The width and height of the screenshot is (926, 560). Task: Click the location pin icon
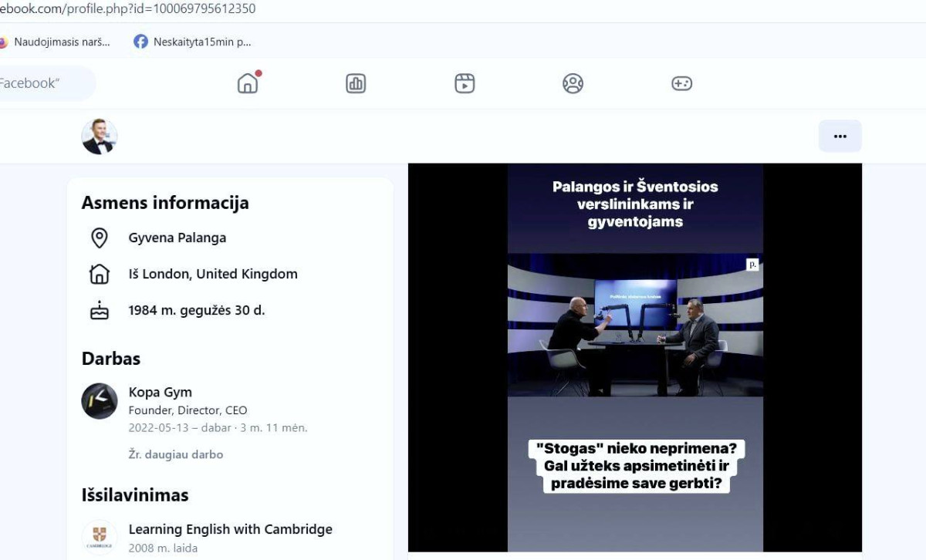pyautogui.click(x=100, y=238)
